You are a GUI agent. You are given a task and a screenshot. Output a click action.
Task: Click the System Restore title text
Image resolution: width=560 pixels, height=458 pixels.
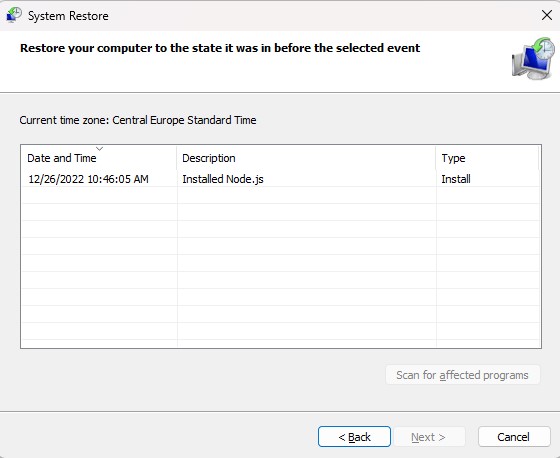[x=68, y=16]
